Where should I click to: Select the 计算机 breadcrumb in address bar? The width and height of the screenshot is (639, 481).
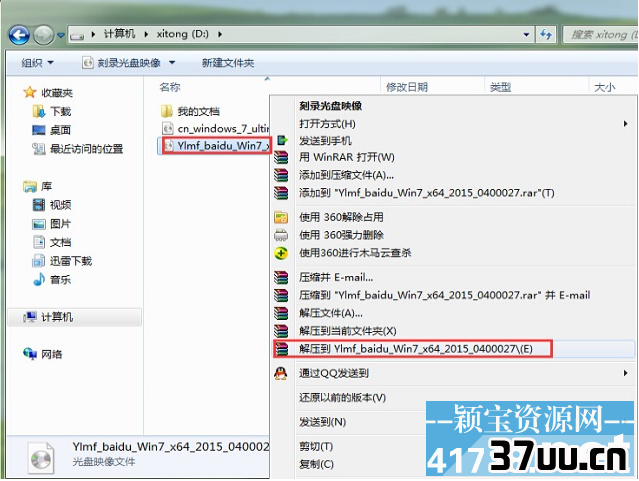coord(119,34)
